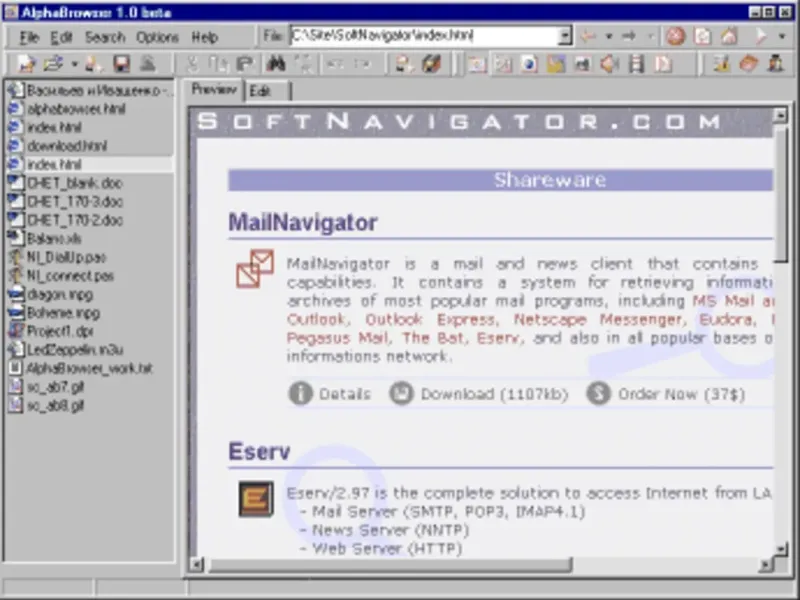The height and width of the screenshot is (600, 800).
Task: Open the dropdown arrow after the Play icon
Action: 782,36
